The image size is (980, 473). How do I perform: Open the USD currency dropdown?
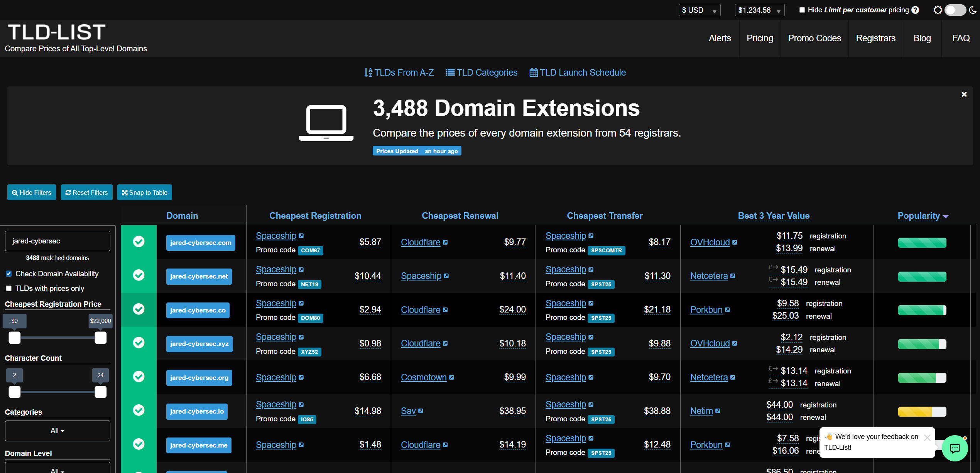699,10
